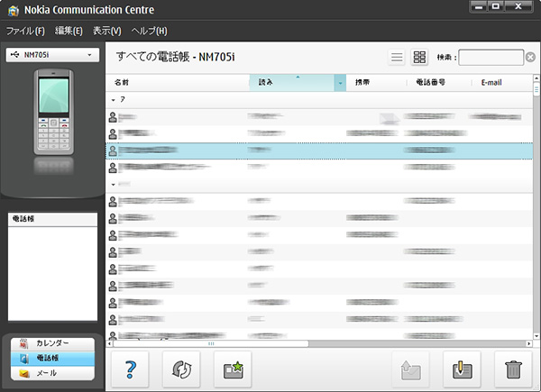The height and width of the screenshot is (392, 541).
Task: Open the 編集(E) menu
Action: [69, 31]
